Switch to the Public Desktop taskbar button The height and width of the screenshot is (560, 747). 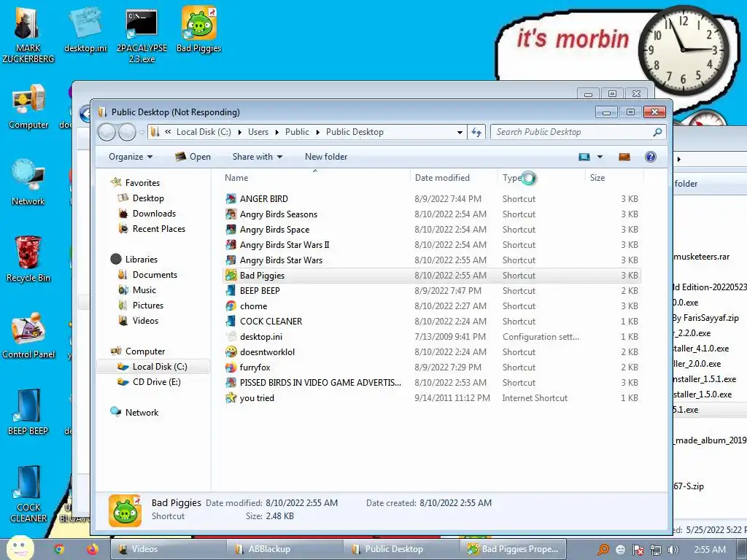click(x=400, y=549)
